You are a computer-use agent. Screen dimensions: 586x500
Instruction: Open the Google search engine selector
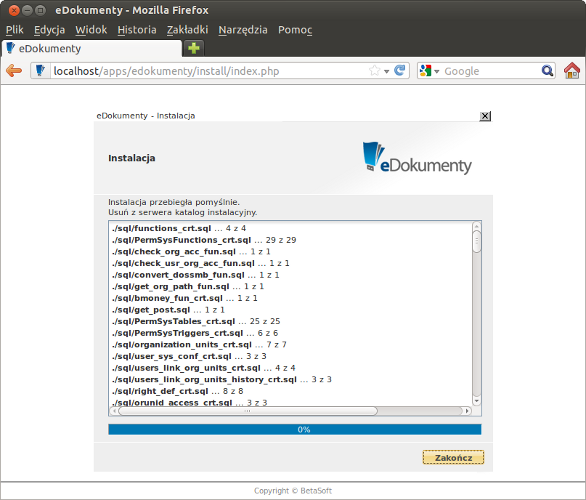click(x=429, y=71)
